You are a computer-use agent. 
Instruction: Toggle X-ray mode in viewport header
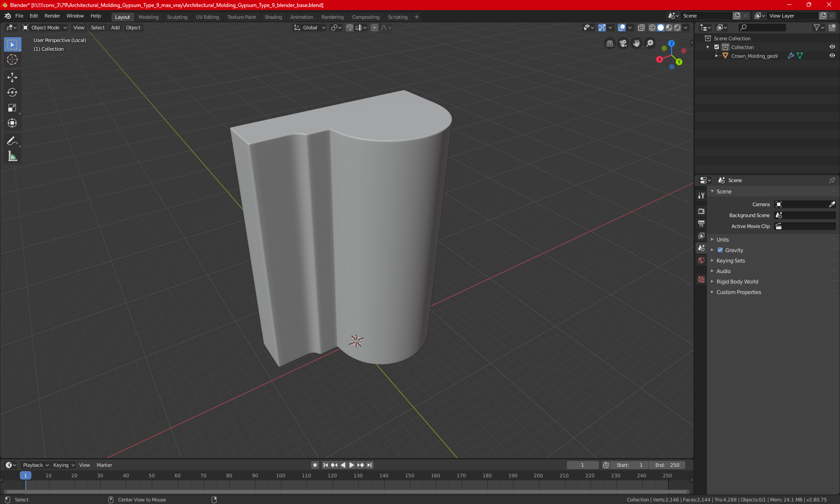[x=641, y=28]
